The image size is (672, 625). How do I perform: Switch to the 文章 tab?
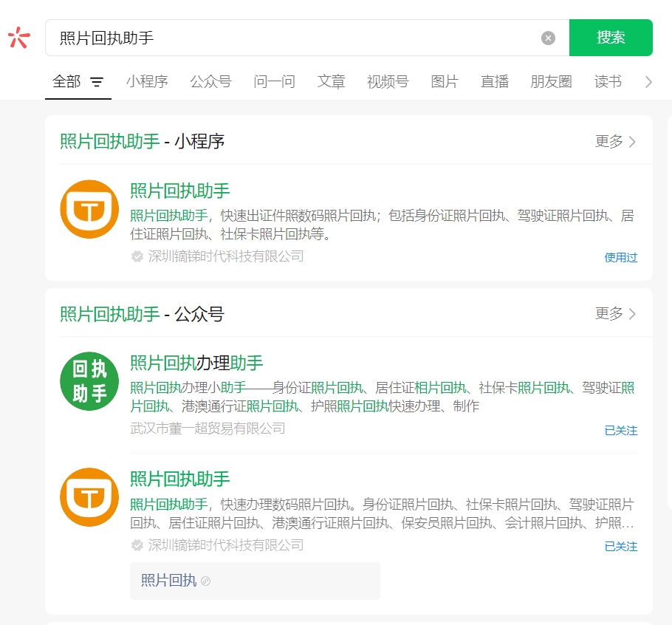(331, 81)
